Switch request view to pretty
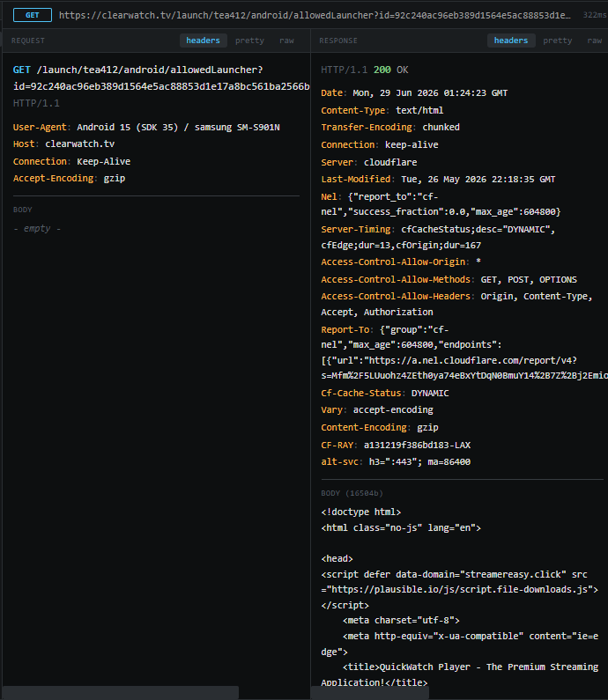This screenshot has width=608, height=700. (x=249, y=41)
